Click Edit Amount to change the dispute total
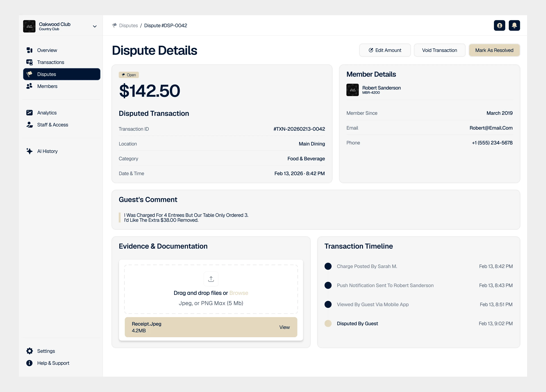The width and height of the screenshot is (546, 392). pos(385,50)
